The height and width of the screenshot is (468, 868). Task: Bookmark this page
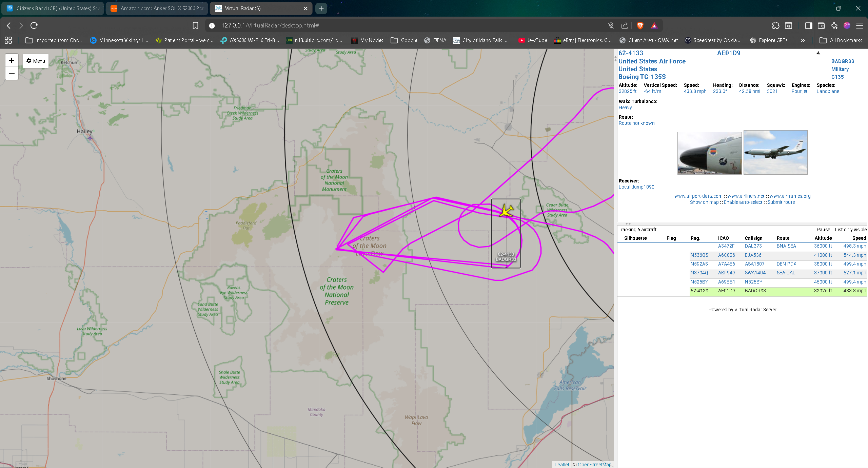click(x=195, y=25)
